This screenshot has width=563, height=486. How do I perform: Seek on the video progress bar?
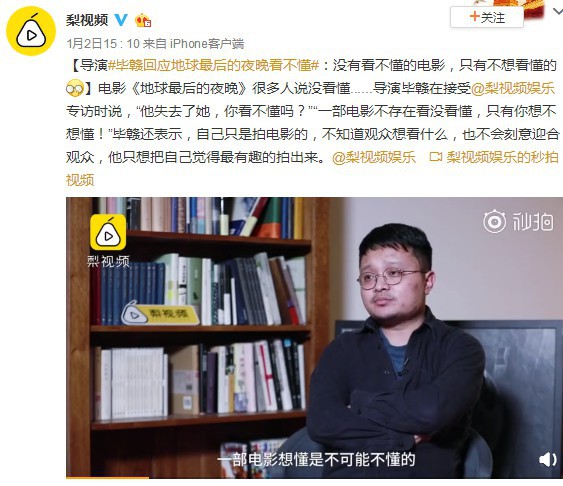(315, 478)
